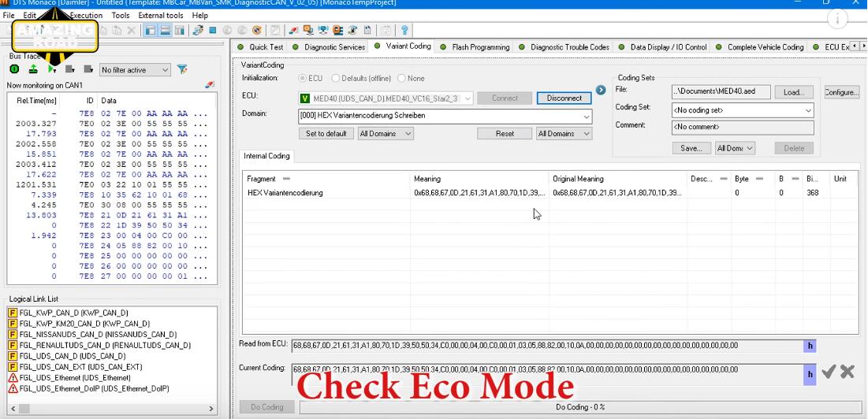Open the Tools menu
This screenshot has width=868, height=419.
coord(121,16)
